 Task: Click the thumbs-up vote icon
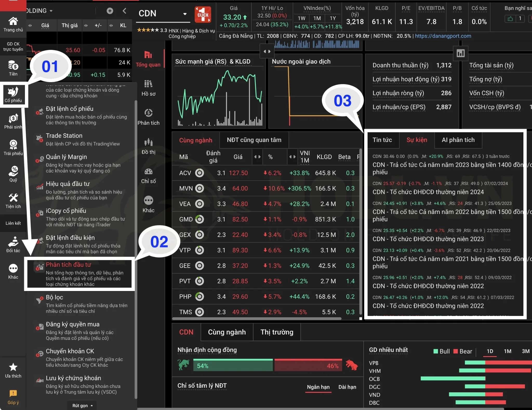coord(510,18)
